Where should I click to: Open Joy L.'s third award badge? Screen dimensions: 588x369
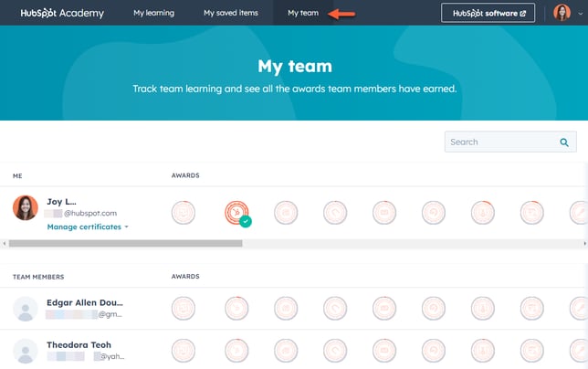pyautogui.click(x=286, y=213)
